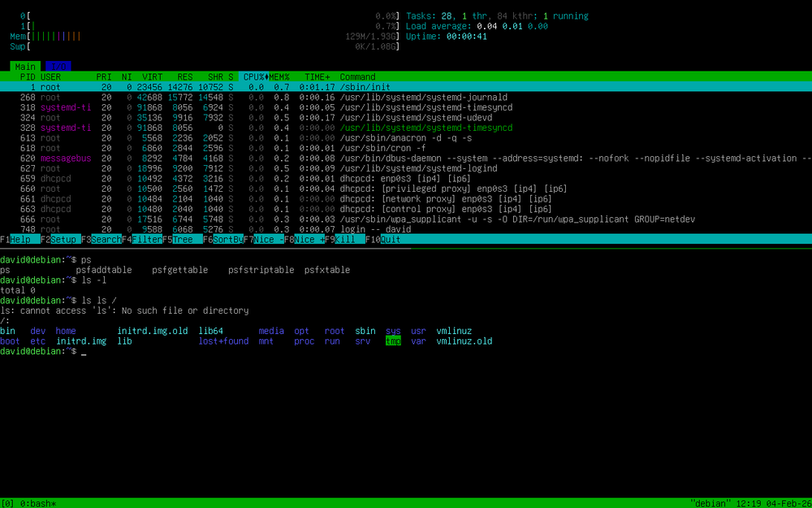
Task: Click psfaddtable completion suggestion
Action: coord(104,270)
